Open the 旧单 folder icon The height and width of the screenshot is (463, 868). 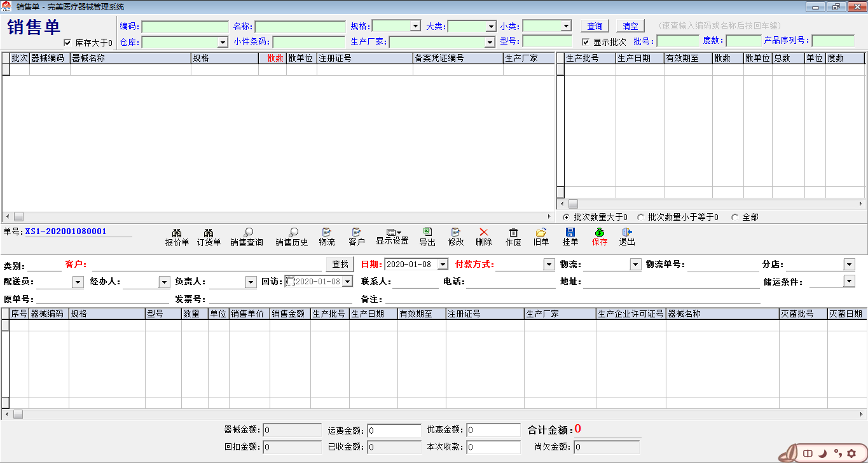541,233
